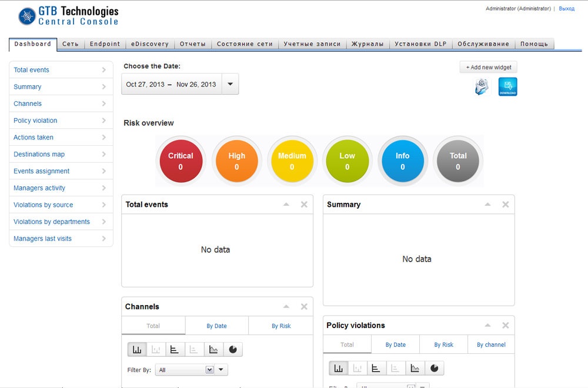Open Violations by departments in sidebar

coord(61,222)
